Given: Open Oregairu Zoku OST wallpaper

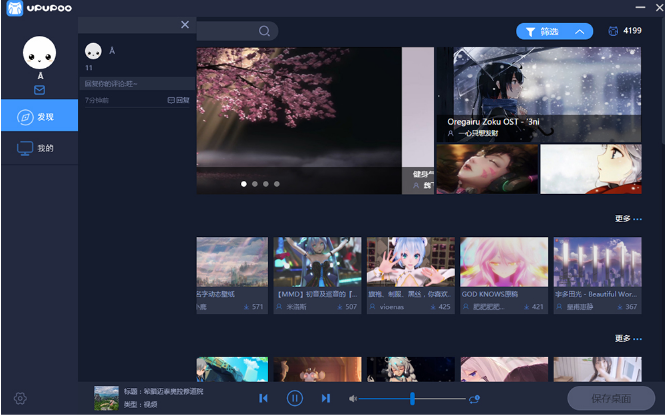Looking at the screenshot, I should pyautogui.click(x=539, y=94).
